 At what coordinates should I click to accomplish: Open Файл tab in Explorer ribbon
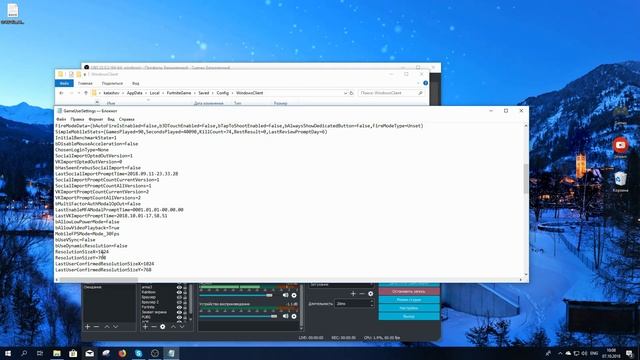click(x=64, y=83)
